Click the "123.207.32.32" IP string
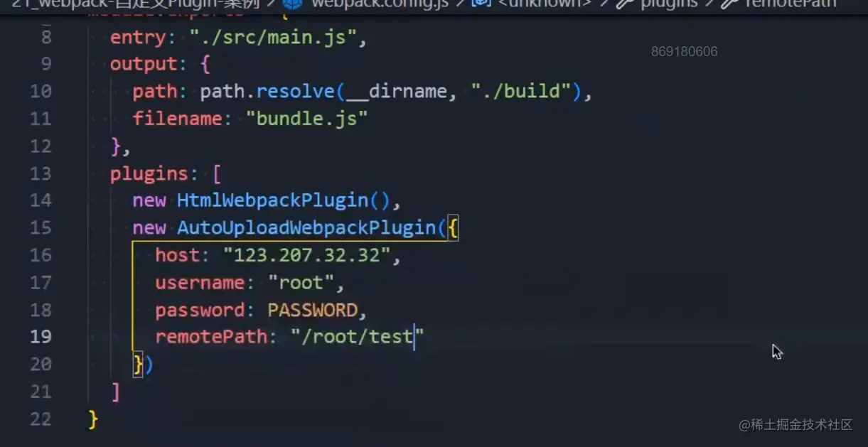 pyautogui.click(x=306, y=255)
